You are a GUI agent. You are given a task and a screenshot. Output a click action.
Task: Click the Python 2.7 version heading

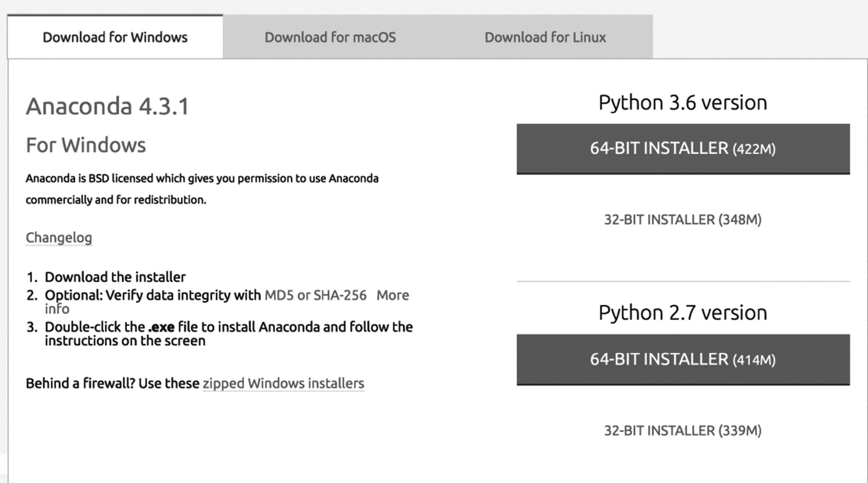683,313
